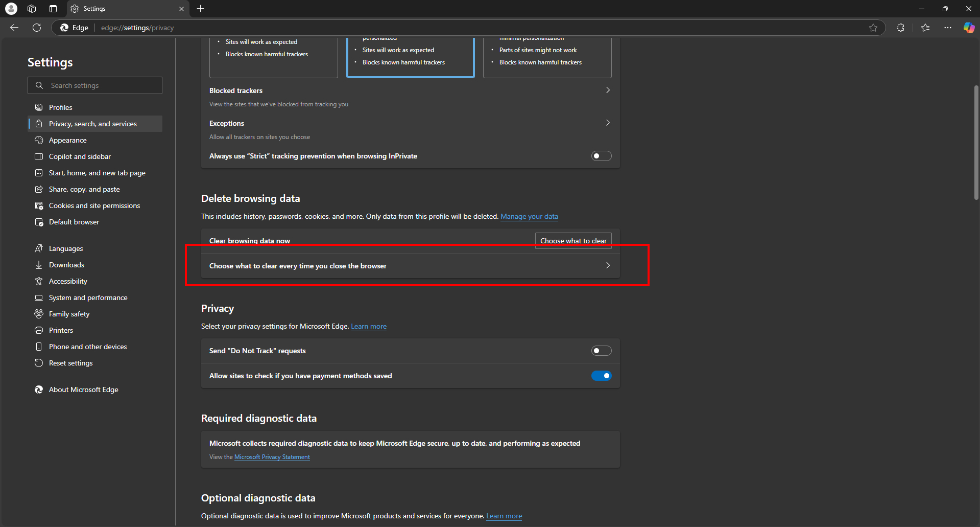Open Profiles settings section
The width and height of the screenshot is (980, 527).
click(95, 107)
